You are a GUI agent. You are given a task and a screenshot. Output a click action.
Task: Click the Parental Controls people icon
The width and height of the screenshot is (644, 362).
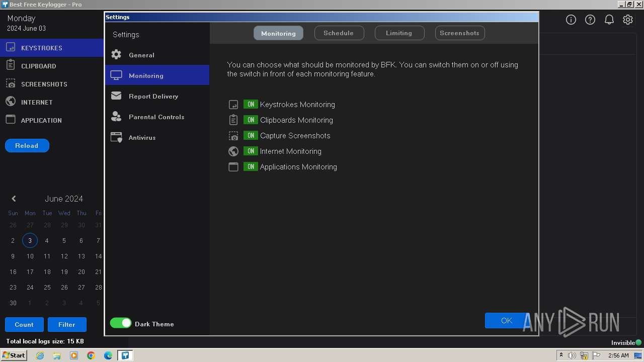[x=116, y=116]
